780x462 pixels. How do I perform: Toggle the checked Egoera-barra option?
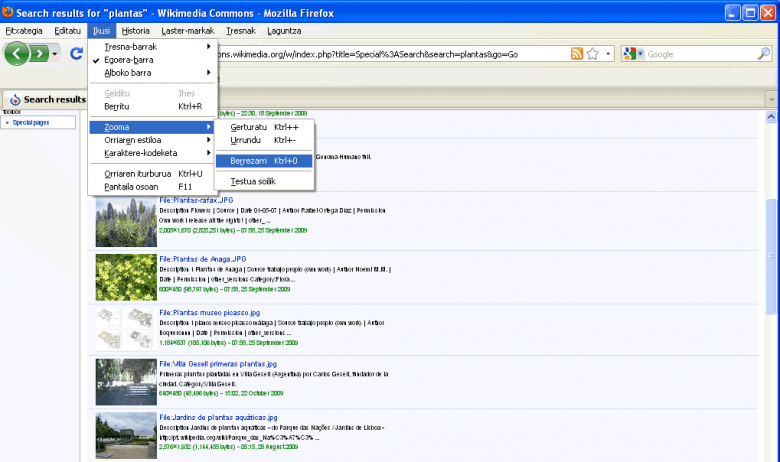point(152,60)
